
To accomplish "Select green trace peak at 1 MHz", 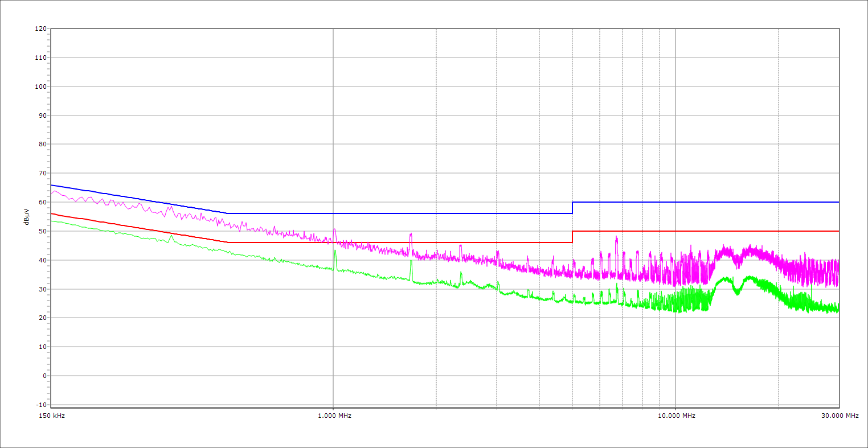I will click(x=335, y=251).
